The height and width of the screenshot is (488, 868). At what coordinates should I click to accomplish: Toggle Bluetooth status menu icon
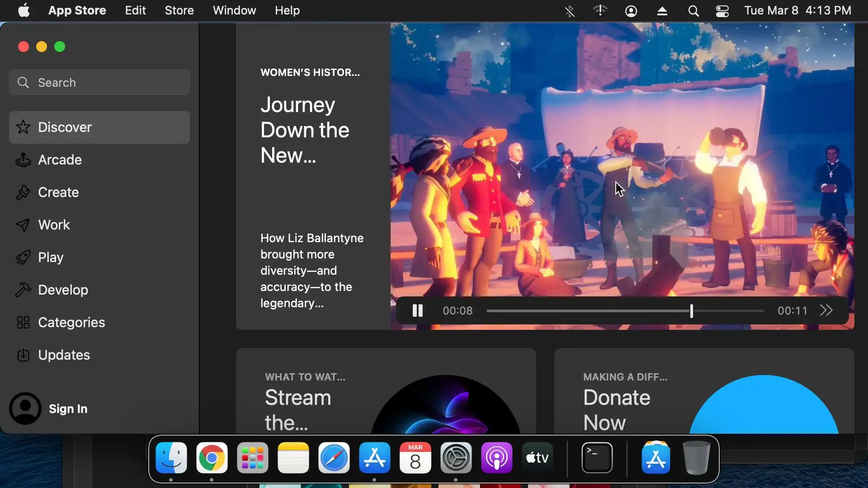(x=570, y=10)
